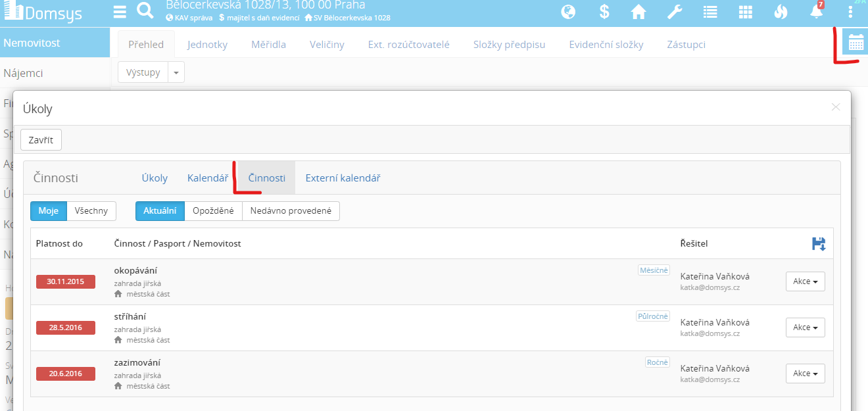The image size is (868, 411).
Task: Click SV Bělocerkevska 1028 link
Action: pyautogui.click(x=347, y=18)
